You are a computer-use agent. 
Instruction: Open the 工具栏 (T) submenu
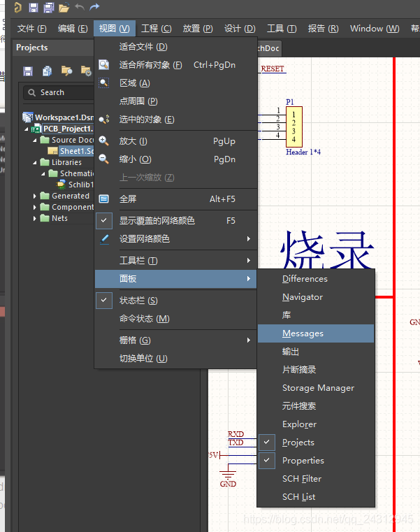pos(175,261)
